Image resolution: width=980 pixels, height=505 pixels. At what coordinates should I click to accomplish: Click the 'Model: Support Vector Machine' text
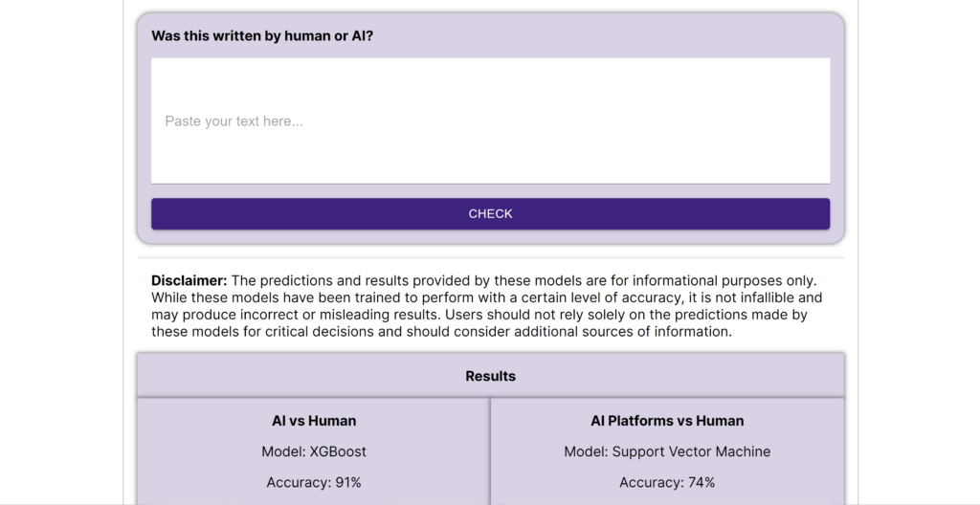667,451
